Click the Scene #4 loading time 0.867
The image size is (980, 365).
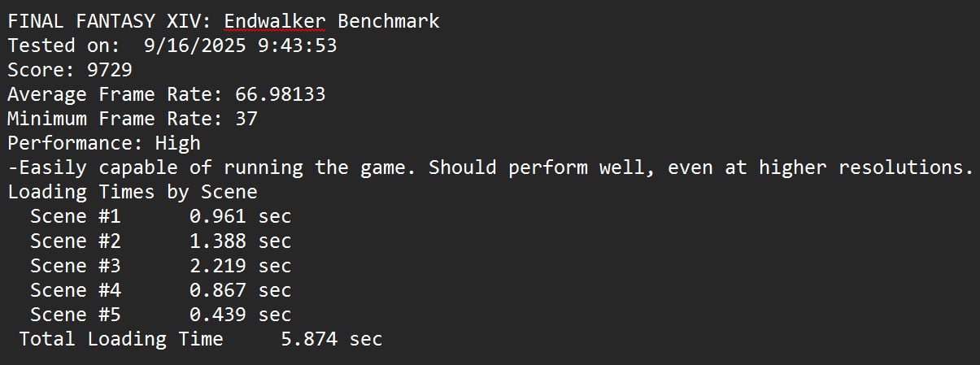[218, 289]
